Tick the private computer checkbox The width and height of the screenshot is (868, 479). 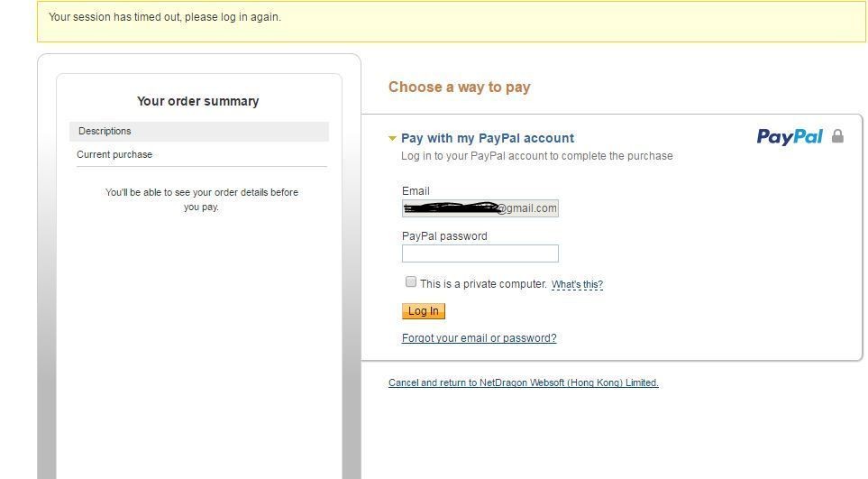click(411, 282)
